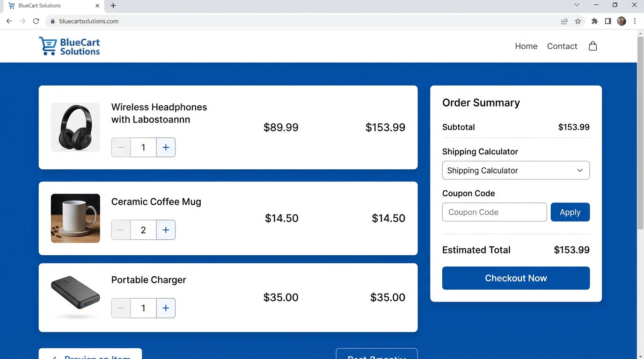The height and width of the screenshot is (359, 644).
Task: Open the tab search chevron
Action: click(x=577, y=5)
